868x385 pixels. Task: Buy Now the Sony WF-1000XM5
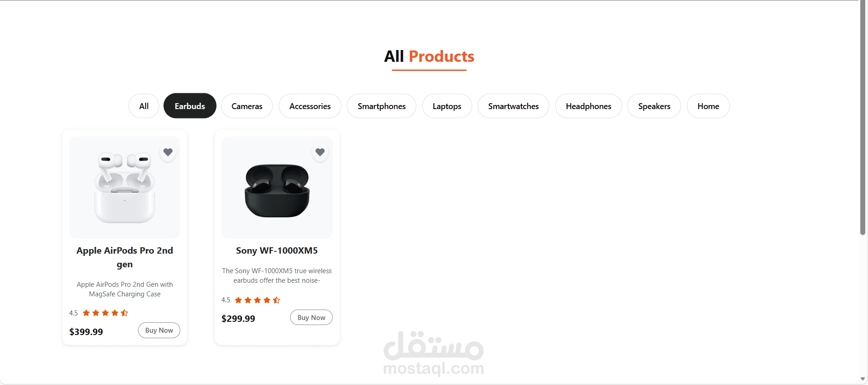pos(311,318)
